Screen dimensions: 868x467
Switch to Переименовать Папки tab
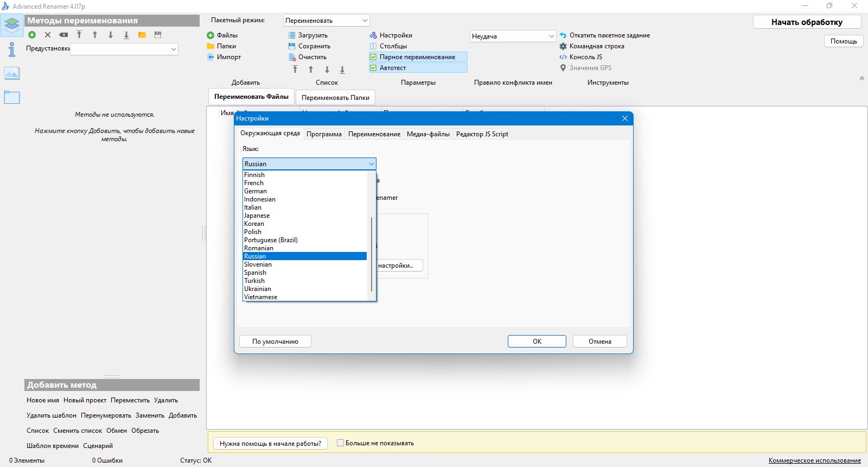point(335,98)
